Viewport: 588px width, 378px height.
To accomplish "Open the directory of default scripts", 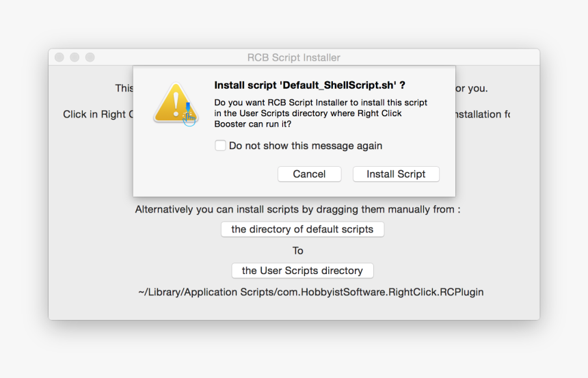I will pos(302,230).
